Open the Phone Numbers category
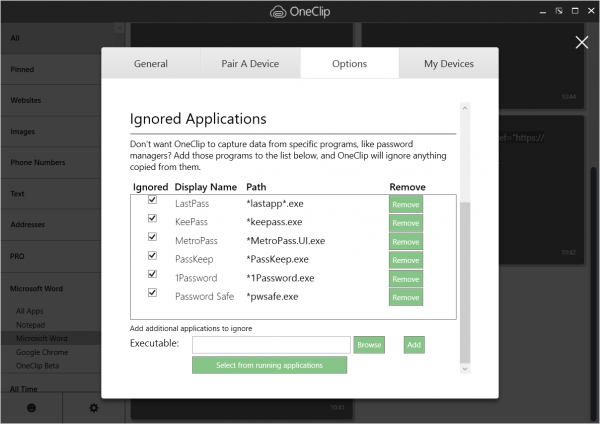Image resolution: width=600 pixels, height=424 pixels. click(51, 163)
